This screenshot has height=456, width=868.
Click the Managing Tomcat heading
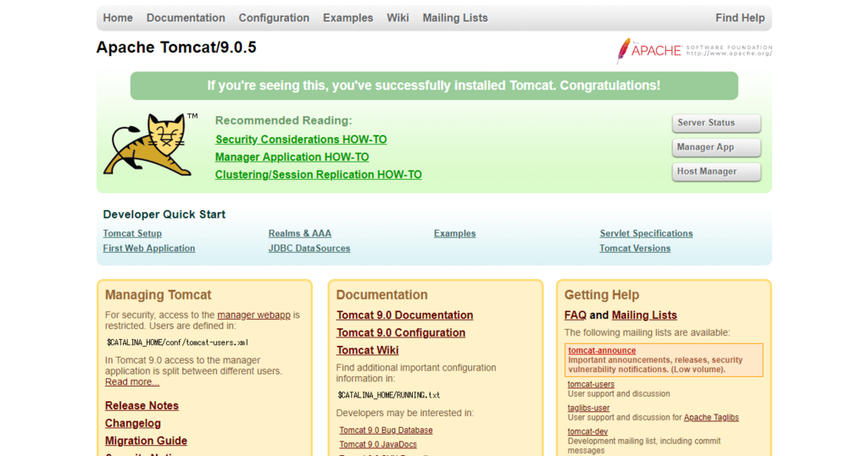(159, 295)
